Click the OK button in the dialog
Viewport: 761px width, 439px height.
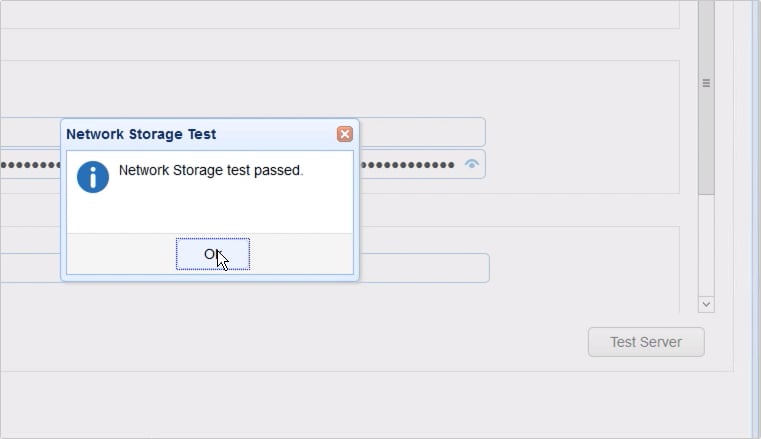[x=212, y=254]
